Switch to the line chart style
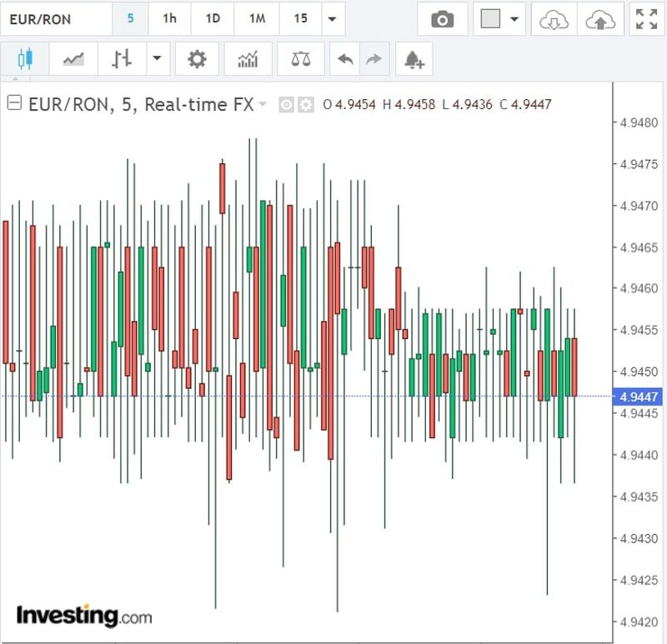The image size is (667, 644). 73,59
